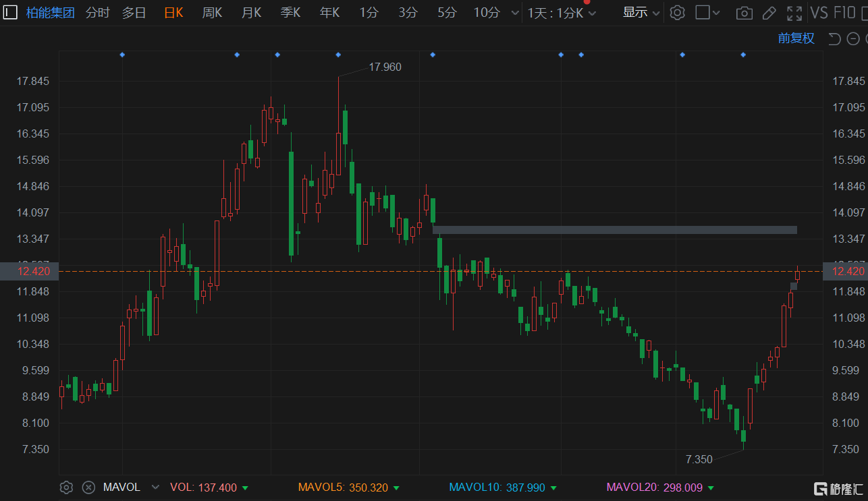
Task: Click the 7.350 low price label
Action: [699, 460]
